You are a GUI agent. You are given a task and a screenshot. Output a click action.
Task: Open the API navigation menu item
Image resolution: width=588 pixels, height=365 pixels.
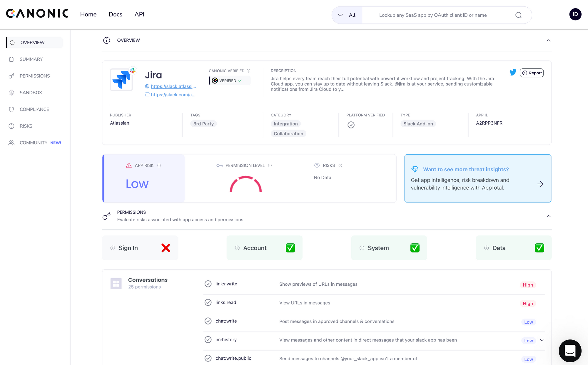coord(139,14)
